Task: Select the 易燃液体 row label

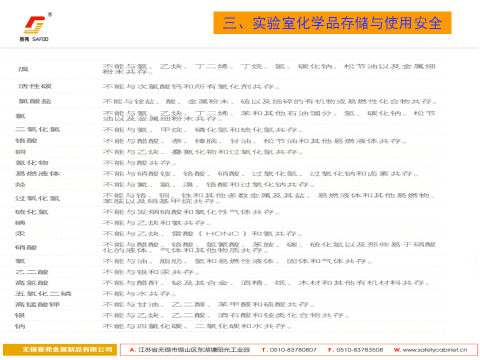Action: click(x=37, y=174)
